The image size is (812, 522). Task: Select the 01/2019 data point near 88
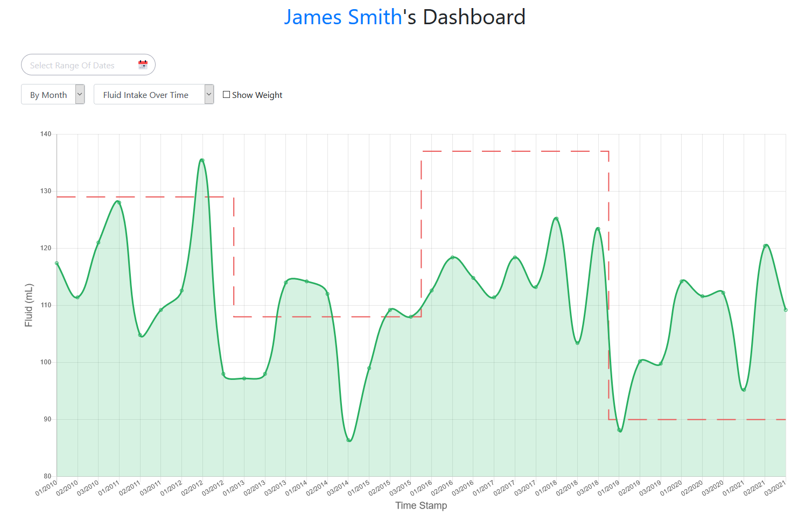coord(619,430)
